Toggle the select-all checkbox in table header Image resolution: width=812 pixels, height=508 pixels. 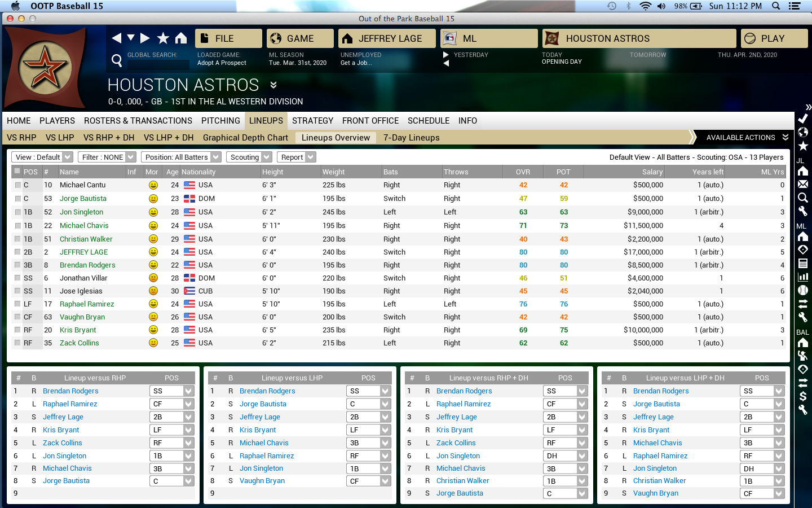(17, 171)
